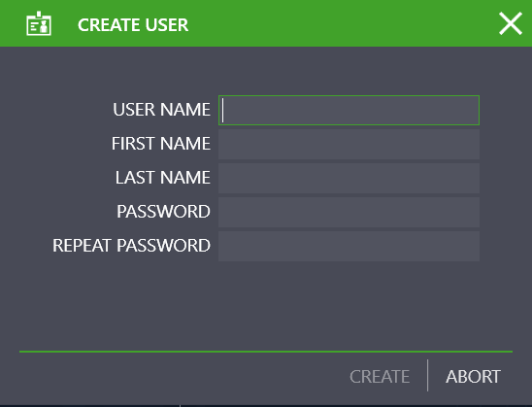Viewport: 532px width, 407px height.
Task: Click the LAST NAME label
Action: (163, 178)
